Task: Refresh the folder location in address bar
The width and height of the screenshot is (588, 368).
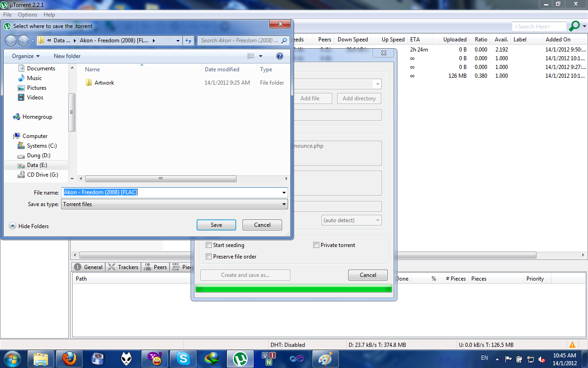Action: click(x=188, y=40)
